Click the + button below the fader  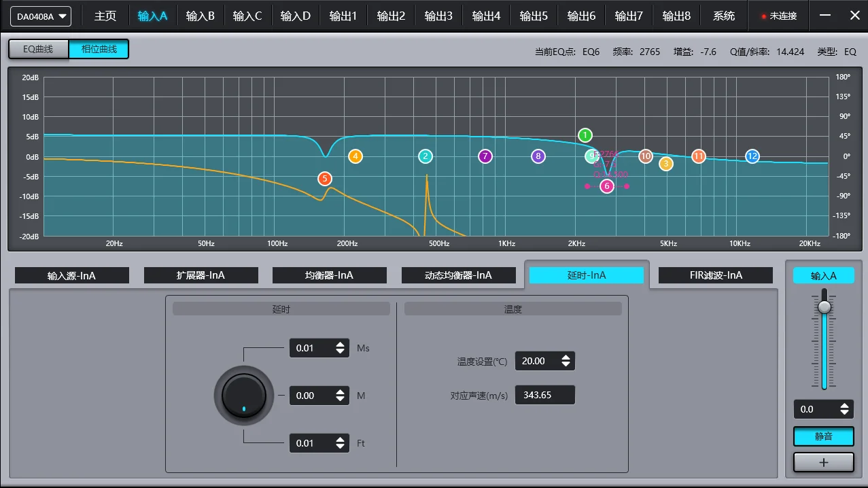823,462
